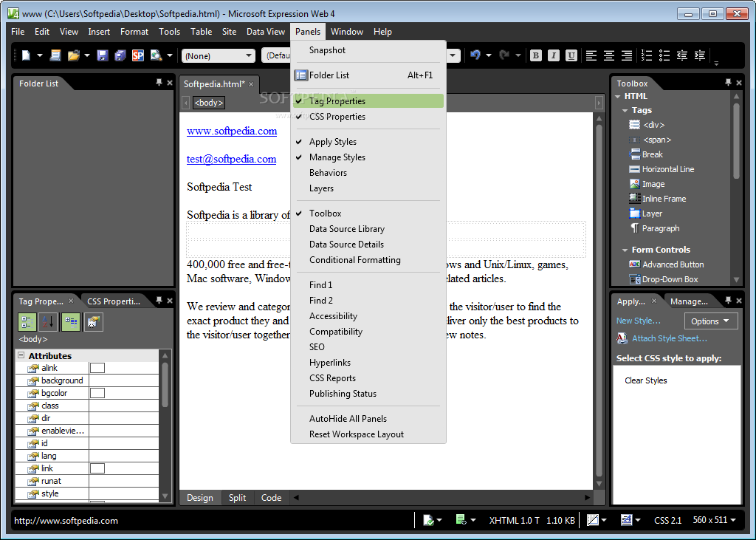Open the Undo history dropdown arrow
This screenshot has height=540, width=756.
(x=489, y=55)
